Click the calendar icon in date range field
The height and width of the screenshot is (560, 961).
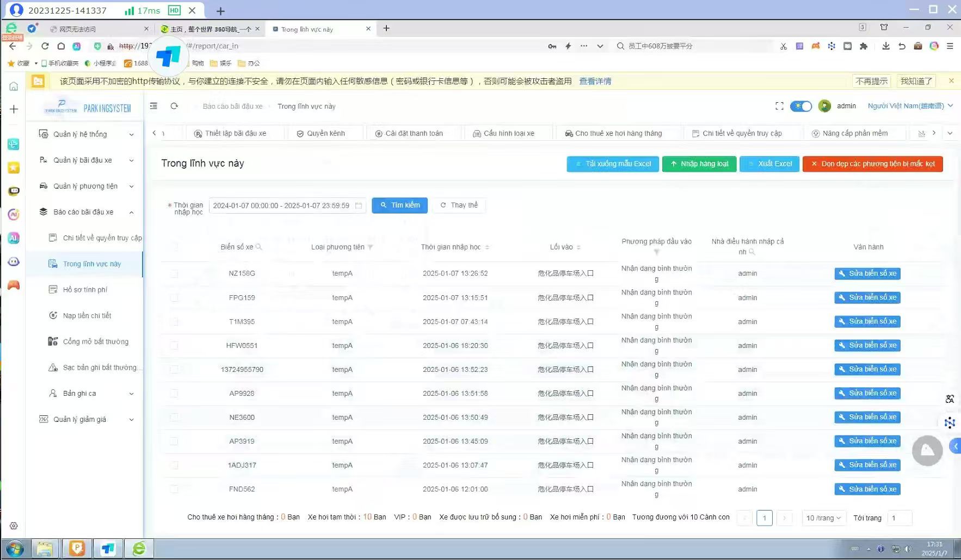pos(359,206)
